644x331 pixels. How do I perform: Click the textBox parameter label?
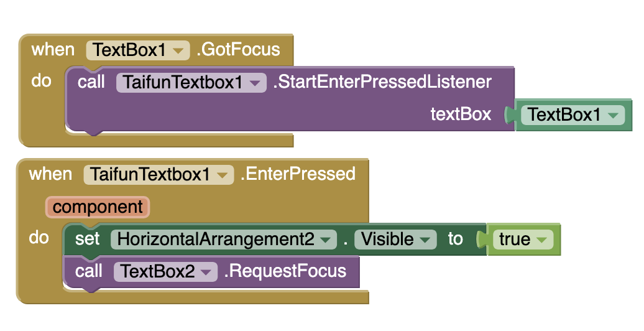[x=461, y=114]
